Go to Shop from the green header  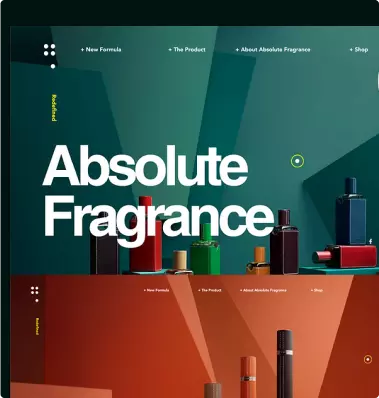coord(359,50)
